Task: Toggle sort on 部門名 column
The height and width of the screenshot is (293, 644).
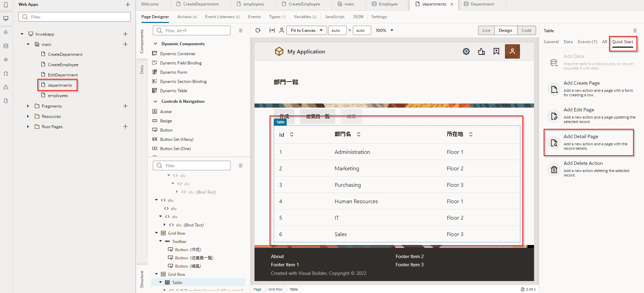Action: pos(358,134)
